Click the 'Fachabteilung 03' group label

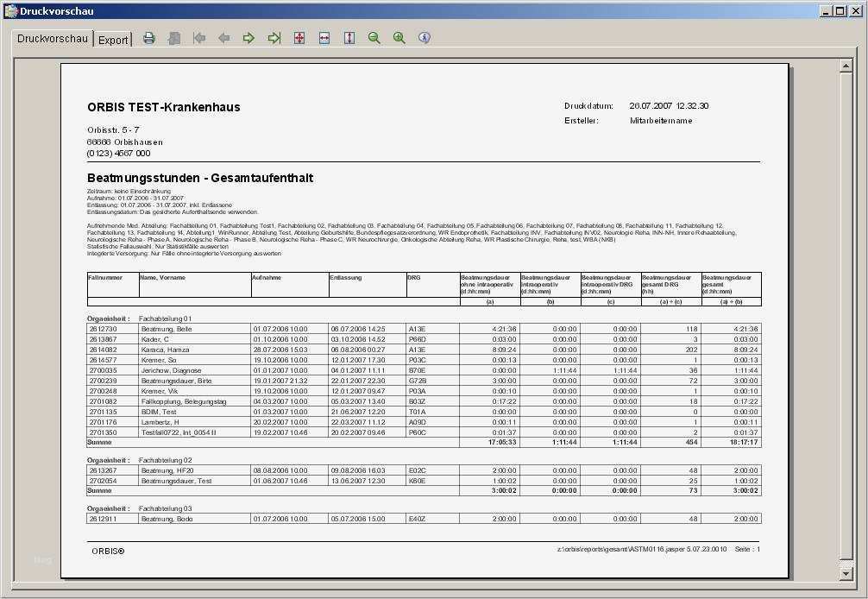click(x=166, y=508)
